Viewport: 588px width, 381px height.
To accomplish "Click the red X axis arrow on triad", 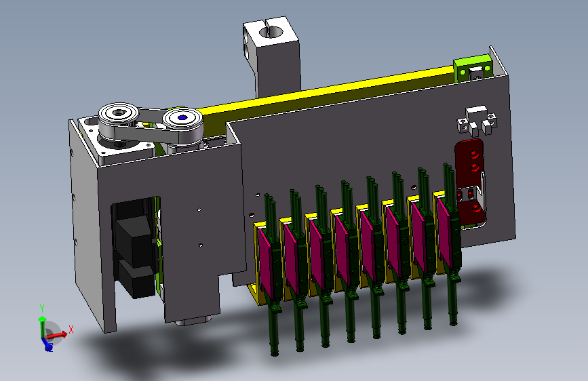I will pyautogui.click(x=57, y=334).
